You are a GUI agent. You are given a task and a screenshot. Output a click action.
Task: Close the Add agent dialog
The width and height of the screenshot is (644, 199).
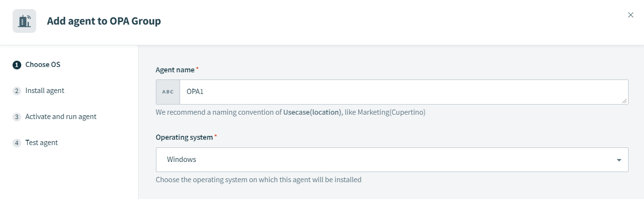point(630,15)
